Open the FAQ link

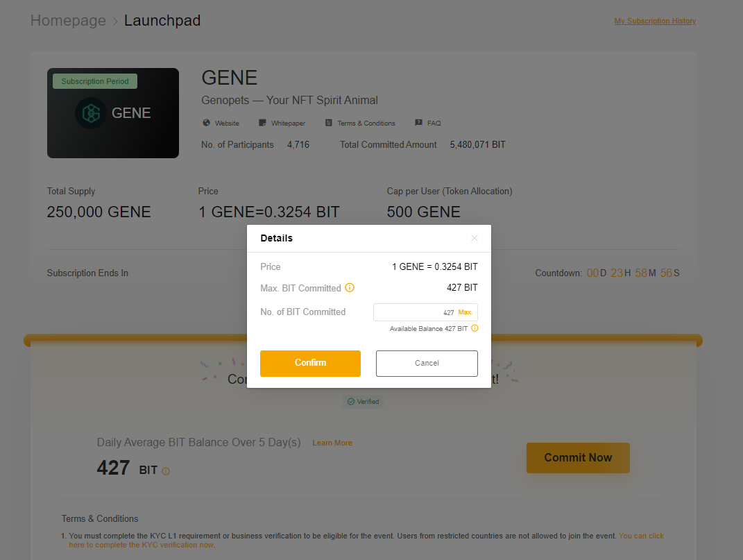tap(434, 124)
